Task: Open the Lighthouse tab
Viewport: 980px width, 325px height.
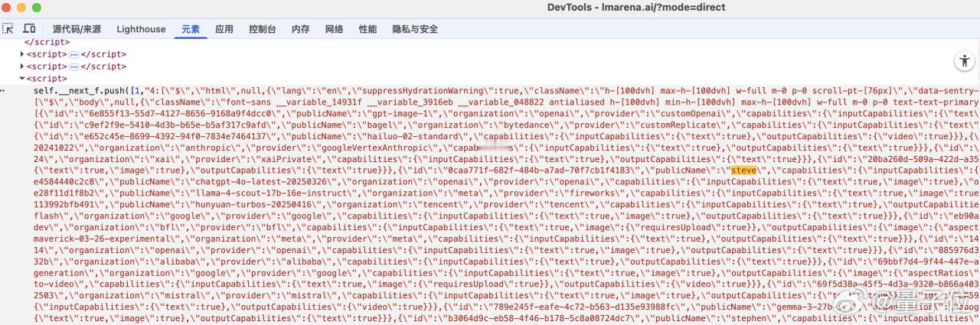Action: point(141,29)
